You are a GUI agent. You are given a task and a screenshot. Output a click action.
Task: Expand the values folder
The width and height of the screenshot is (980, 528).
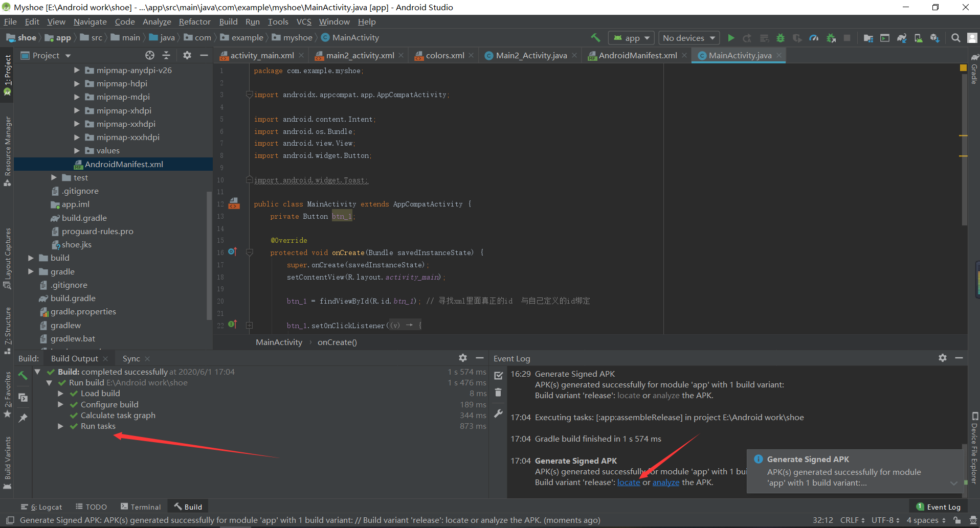pyautogui.click(x=77, y=150)
